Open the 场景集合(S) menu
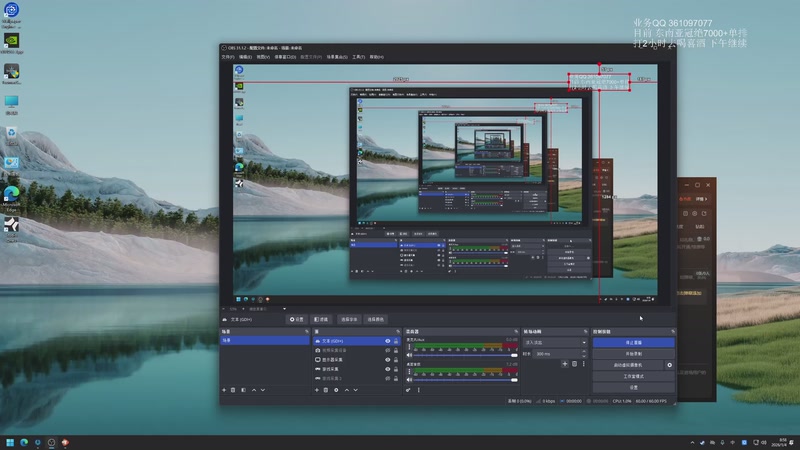Viewport: 800px width, 450px height. (337, 57)
